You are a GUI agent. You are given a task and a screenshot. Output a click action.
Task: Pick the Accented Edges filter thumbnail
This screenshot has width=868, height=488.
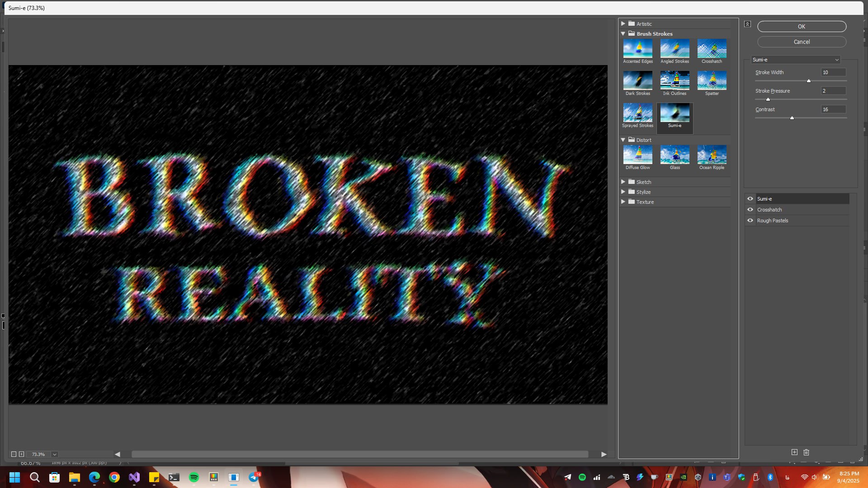pos(637,48)
